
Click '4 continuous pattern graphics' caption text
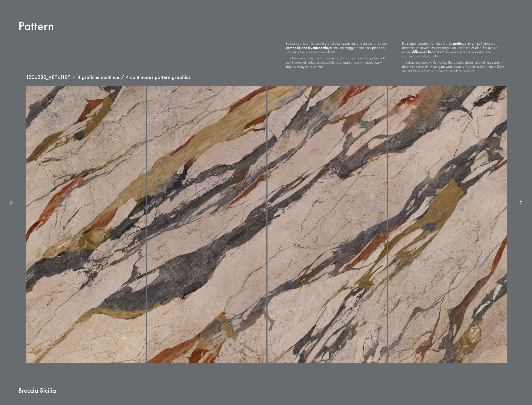coord(158,77)
